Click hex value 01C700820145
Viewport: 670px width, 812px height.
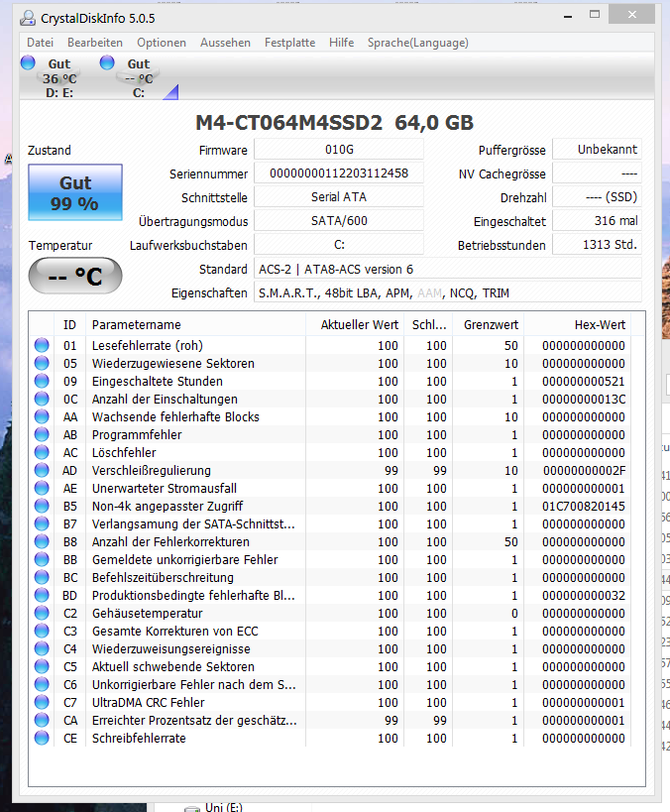pyautogui.click(x=584, y=506)
